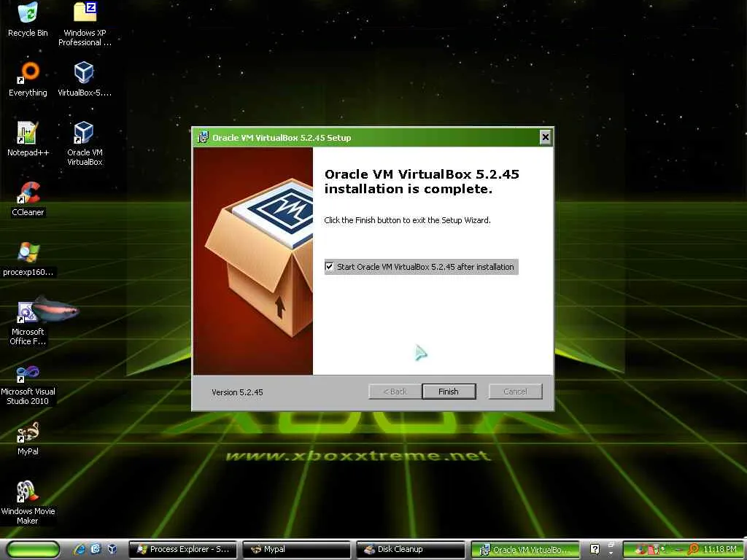Click the setup icon in dialog title bar

point(203,138)
